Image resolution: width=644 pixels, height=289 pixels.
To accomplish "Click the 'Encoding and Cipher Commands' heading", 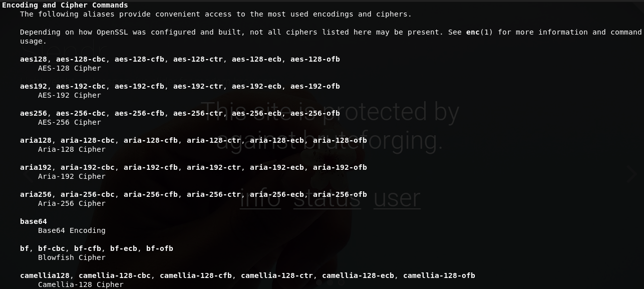I will click(65, 5).
